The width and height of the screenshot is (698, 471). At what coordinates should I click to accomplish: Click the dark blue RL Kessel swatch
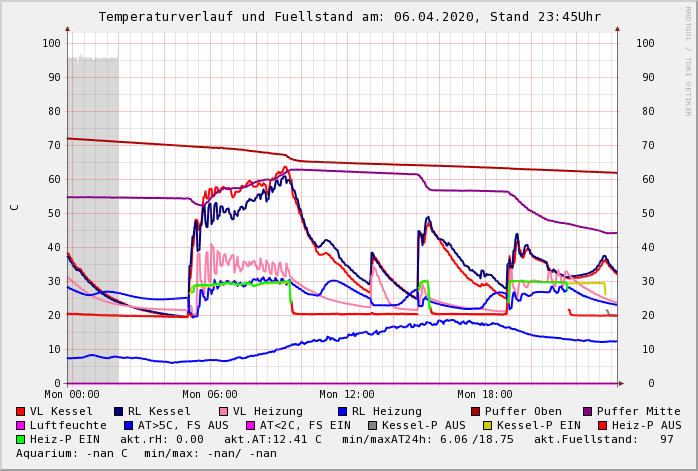click(119, 411)
